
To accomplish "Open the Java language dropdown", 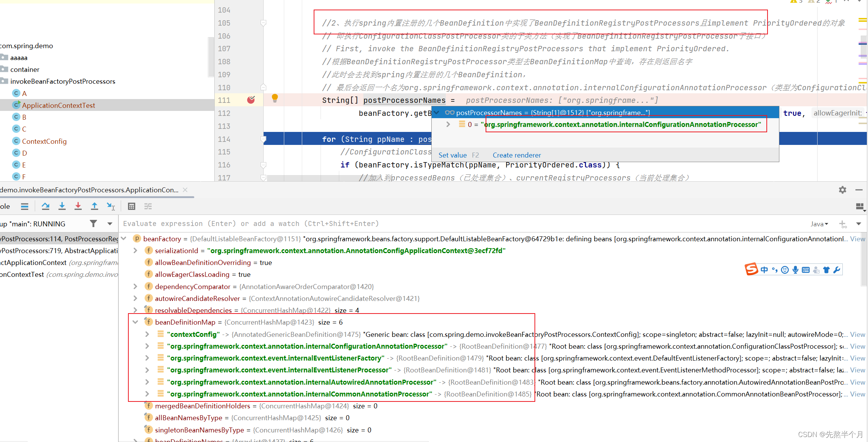I will click(819, 224).
